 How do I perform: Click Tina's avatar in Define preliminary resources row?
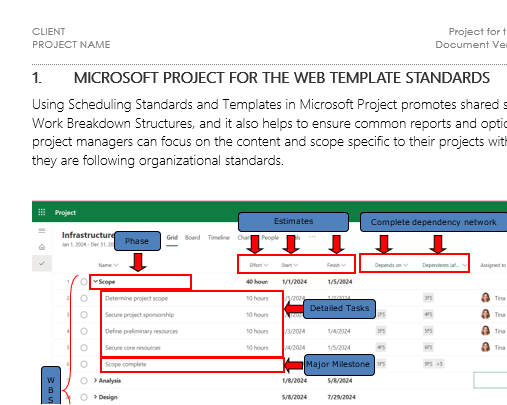(486, 331)
